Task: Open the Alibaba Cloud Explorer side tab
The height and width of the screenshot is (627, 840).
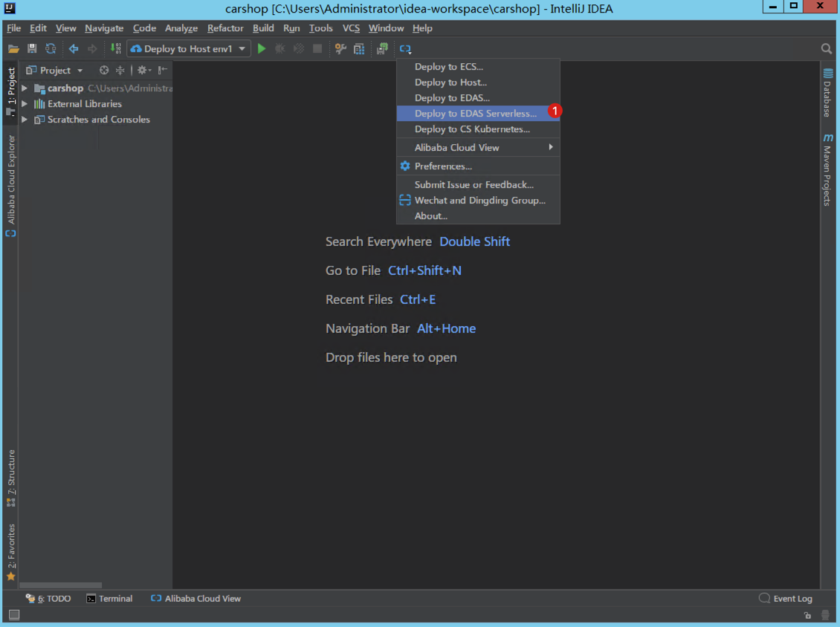Action: (10, 185)
